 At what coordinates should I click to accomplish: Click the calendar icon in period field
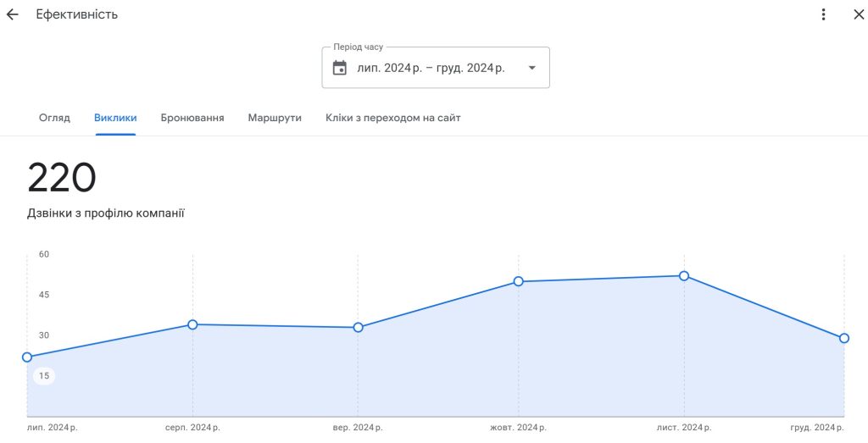point(340,68)
